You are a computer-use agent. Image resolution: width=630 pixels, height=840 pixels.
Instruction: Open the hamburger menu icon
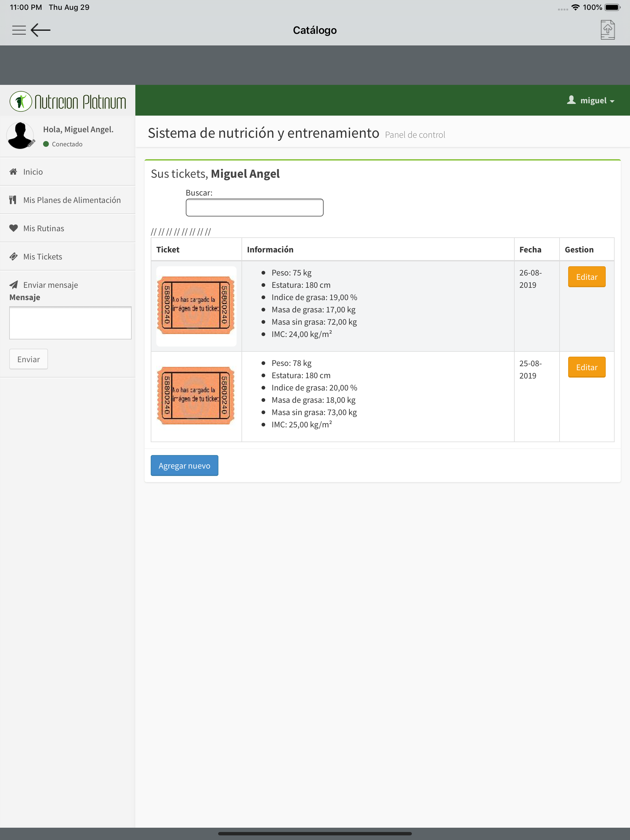(x=19, y=30)
